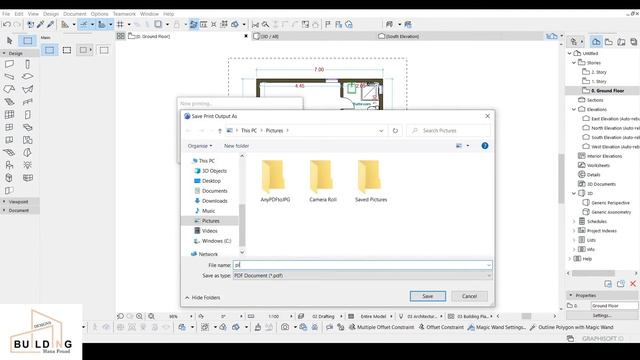Expand the Document toolbox section
Image resolution: width=640 pixels, height=360 pixels.
(x=20, y=211)
